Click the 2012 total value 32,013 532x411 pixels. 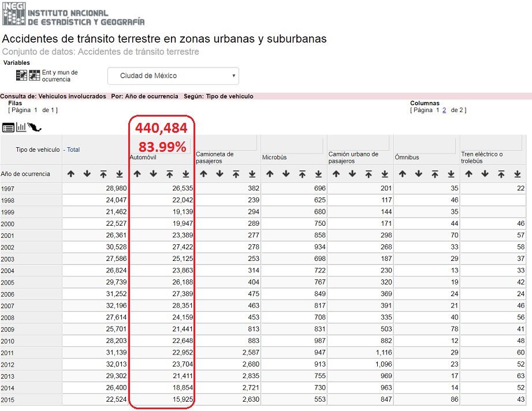(x=116, y=364)
